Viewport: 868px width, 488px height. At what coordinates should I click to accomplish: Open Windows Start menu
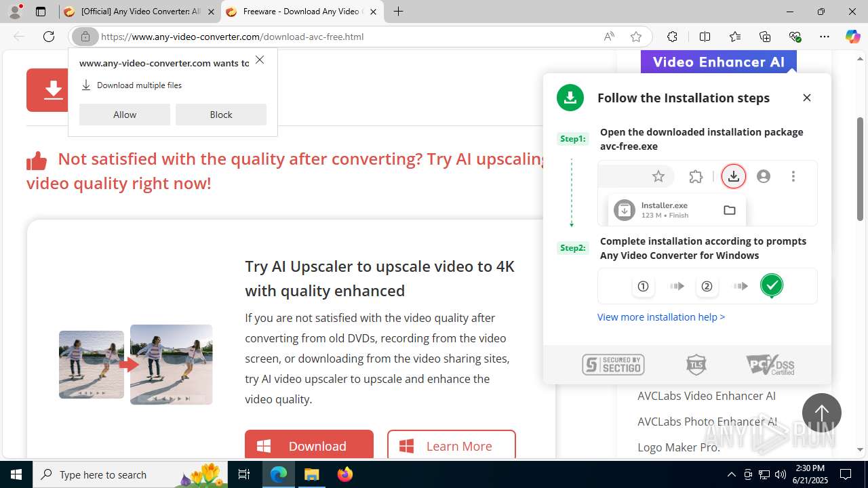pyautogui.click(x=16, y=474)
